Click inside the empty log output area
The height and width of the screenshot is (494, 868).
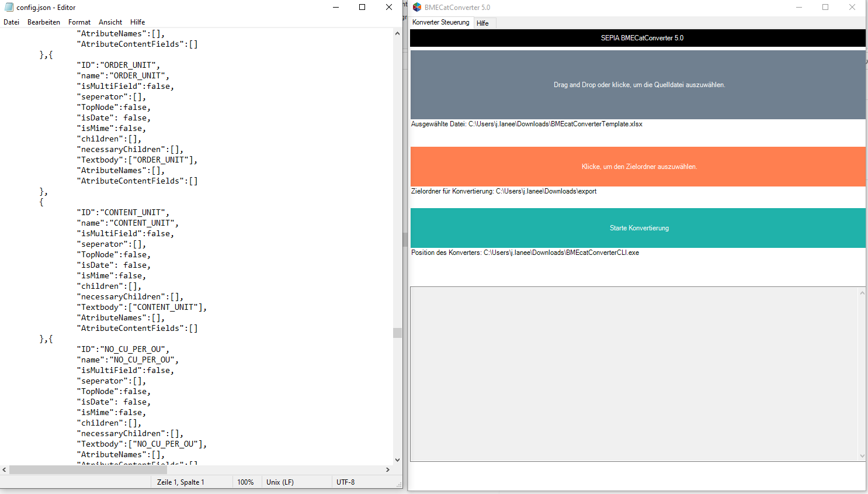click(x=634, y=374)
